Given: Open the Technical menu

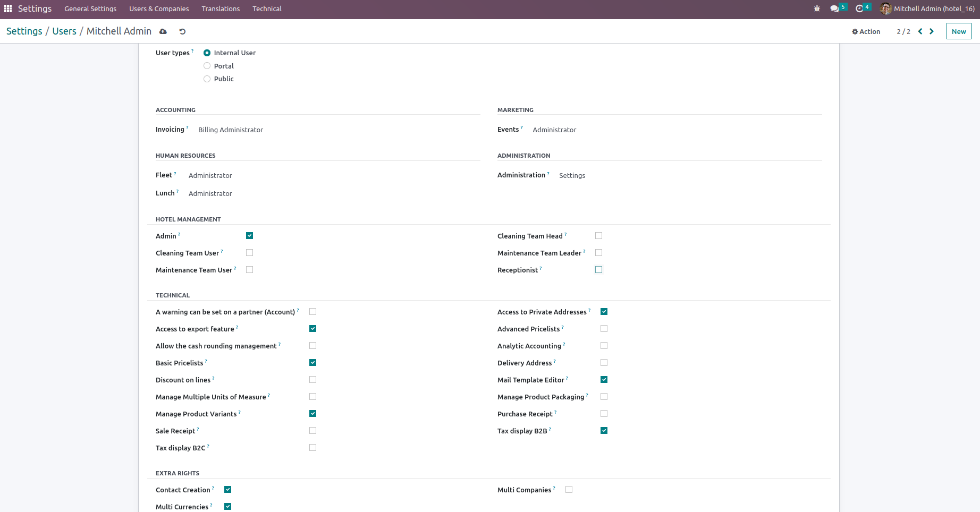Looking at the screenshot, I should pos(267,8).
